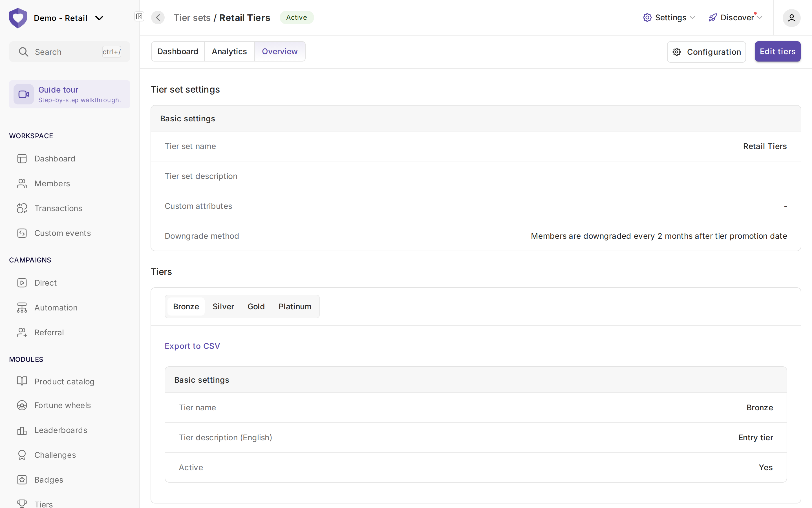Open Transactions from the sidebar

(58, 208)
